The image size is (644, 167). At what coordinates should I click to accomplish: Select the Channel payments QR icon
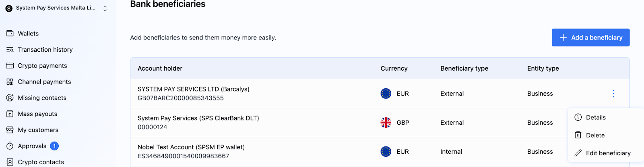pyautogui.click(x=10, y=82)
